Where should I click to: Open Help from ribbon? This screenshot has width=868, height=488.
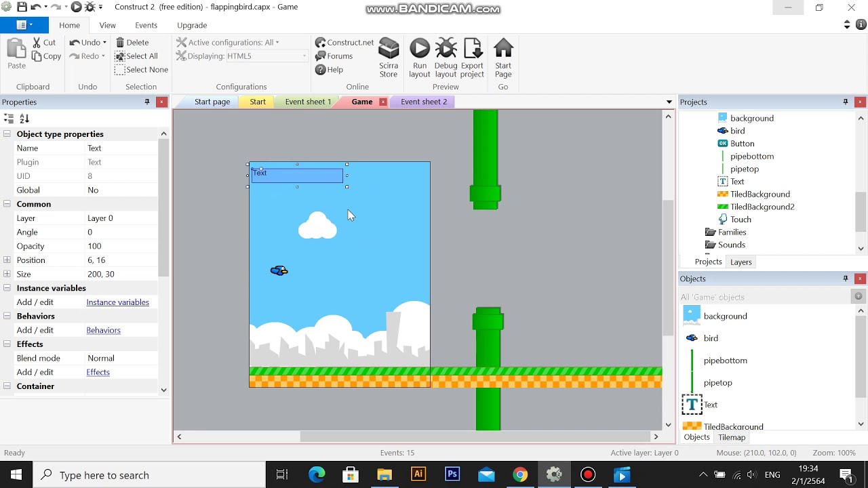(330, 70)
